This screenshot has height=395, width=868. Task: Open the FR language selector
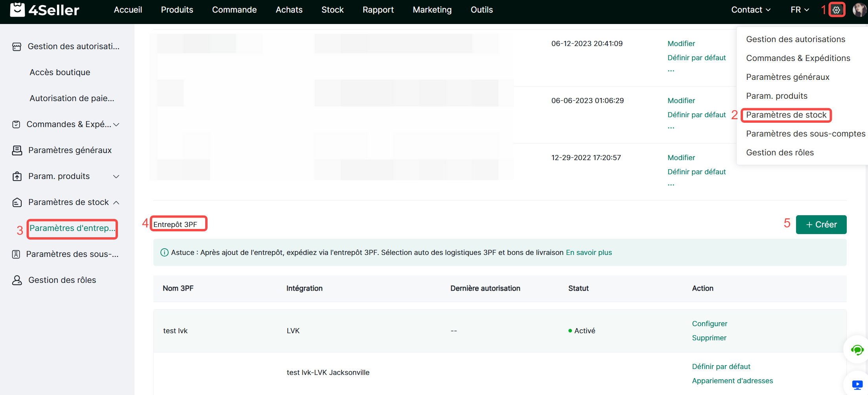point(800,10)
